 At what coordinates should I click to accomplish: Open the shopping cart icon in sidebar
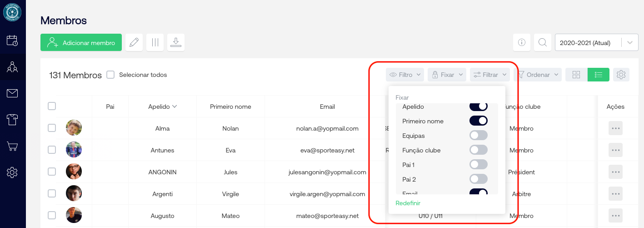click(x=12, y=146)
